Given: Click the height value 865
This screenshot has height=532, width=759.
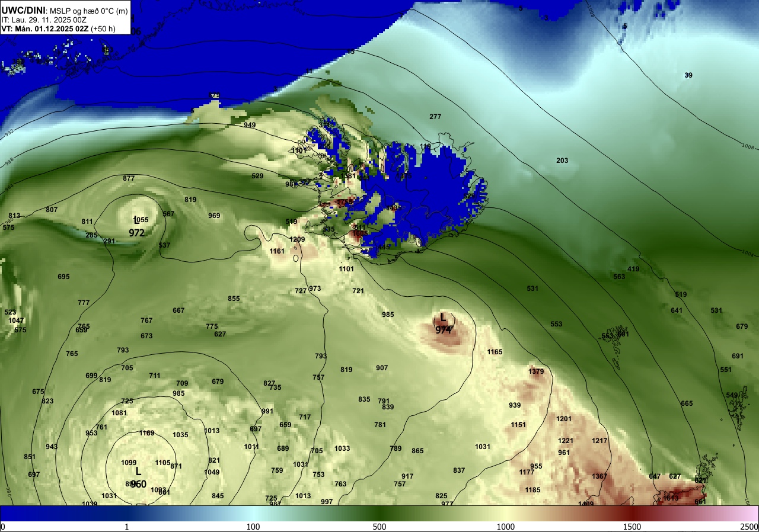Looking at the screenshot, I should (417, 451).
